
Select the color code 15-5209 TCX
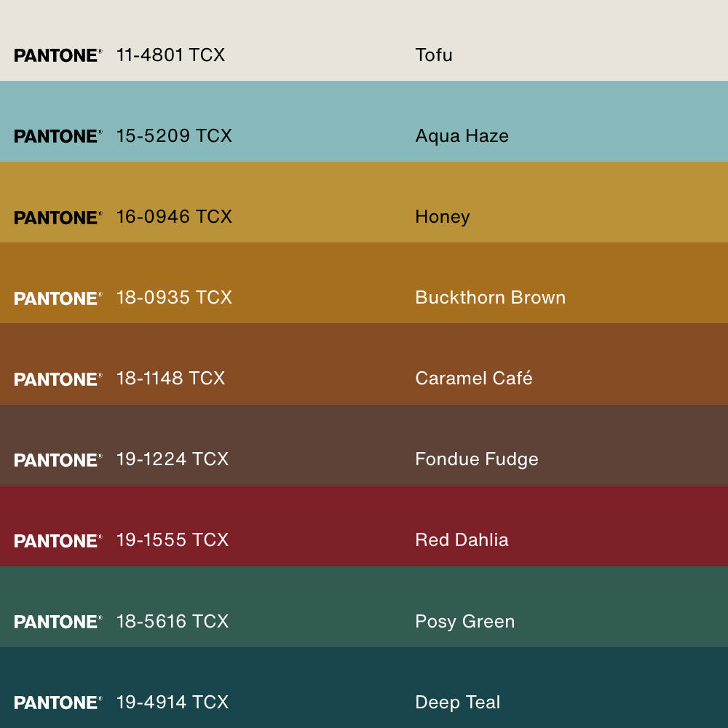click(174, 135)
